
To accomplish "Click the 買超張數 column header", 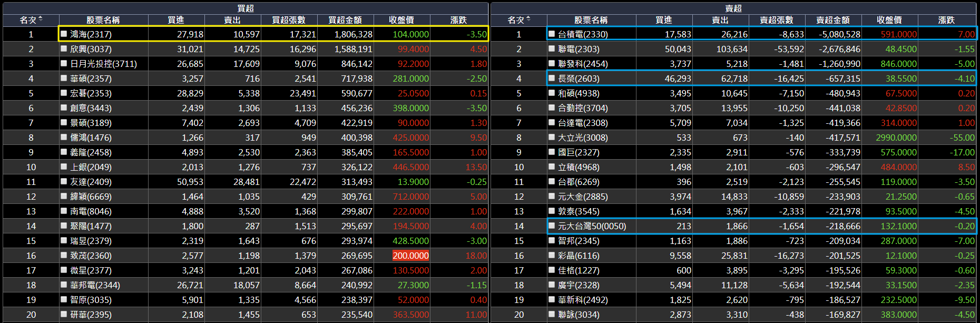I will [289, 20].
